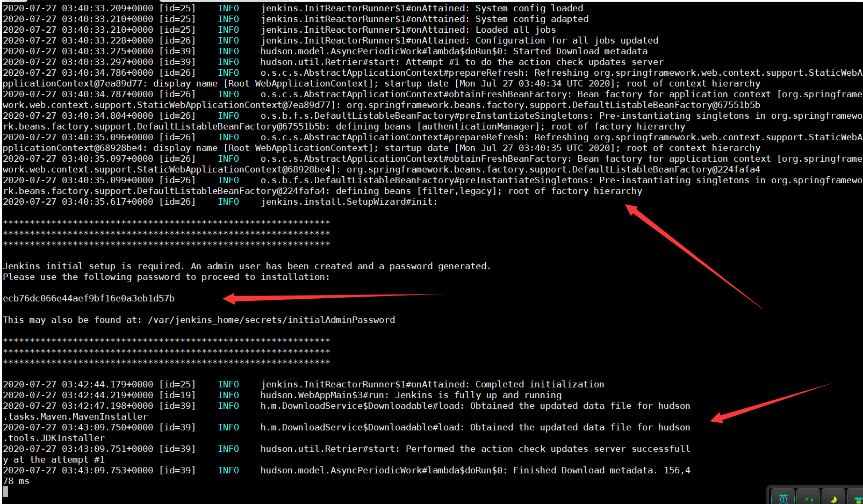This screenshot has width=863, height=504.
Task: Click 'System config adapted' log message
Action: pyautogui.click(x=532, y=19)
